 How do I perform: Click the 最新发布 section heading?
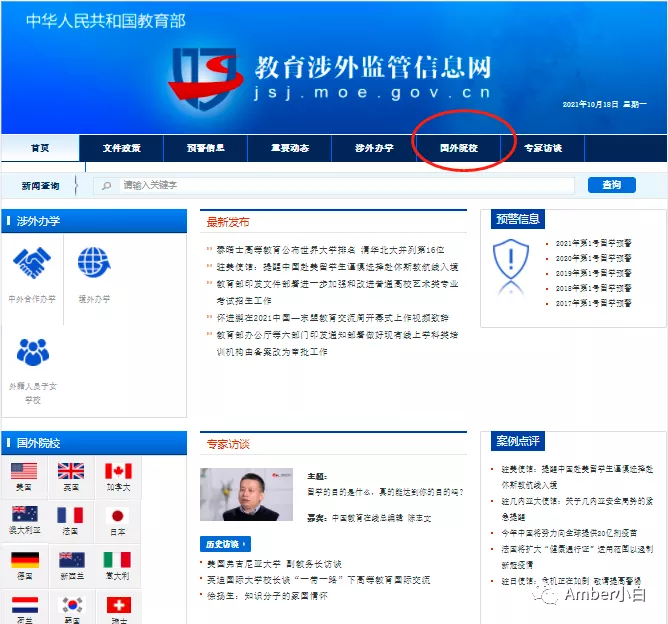point(228,222)
